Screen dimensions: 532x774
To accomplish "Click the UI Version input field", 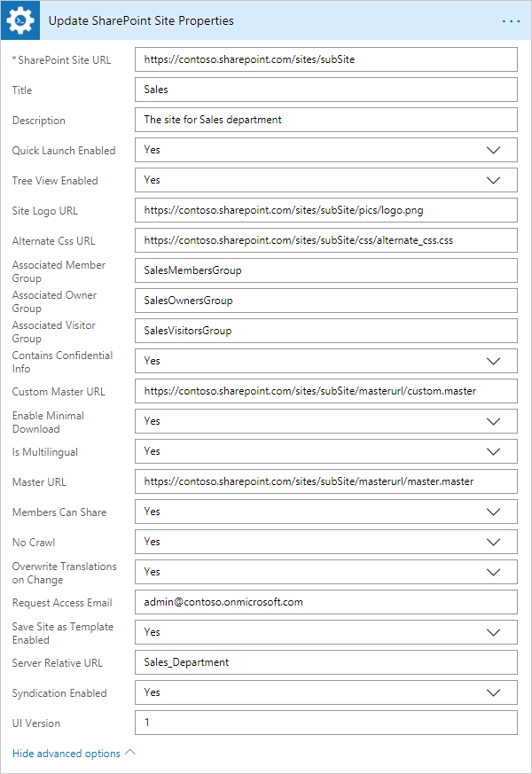I will (326, 722).
